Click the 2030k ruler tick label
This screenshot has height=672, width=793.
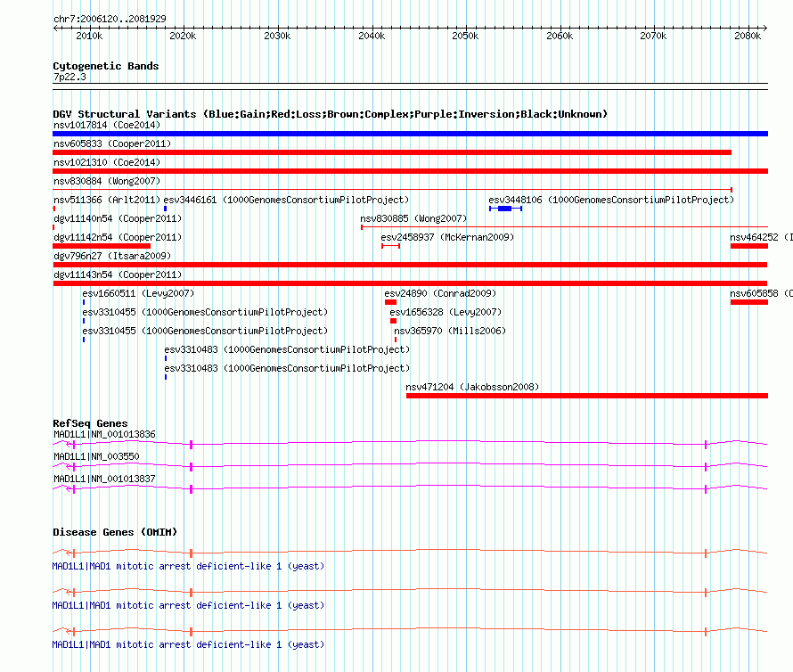tap(277, 36)
